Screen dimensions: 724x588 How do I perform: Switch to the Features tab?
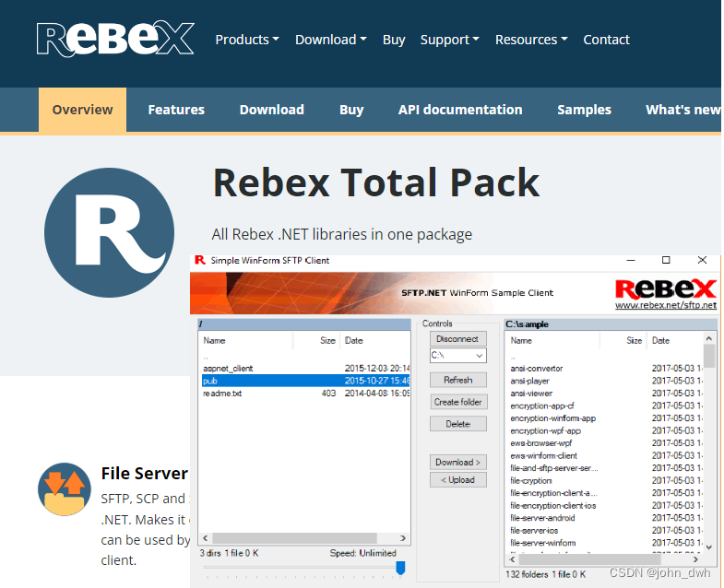(x=176, y=110)
